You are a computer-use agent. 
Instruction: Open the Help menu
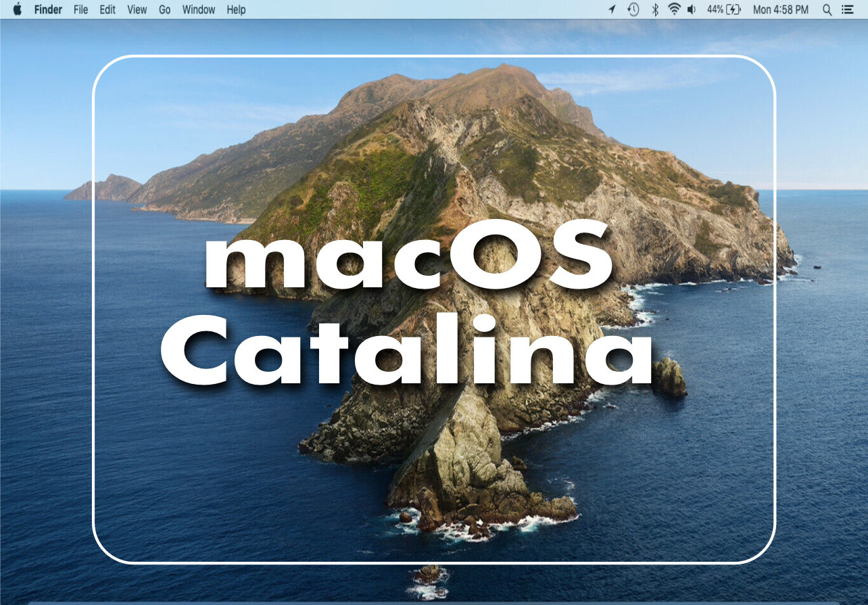click(236, 9)
